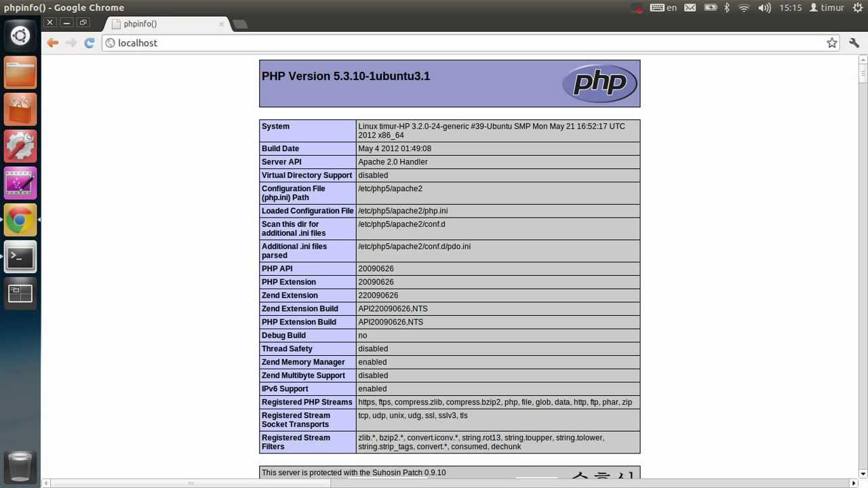Click the Registered PHP Streams label
This screenshot has height=488, width=868.
pyautogui.click(x=307, y=402)
